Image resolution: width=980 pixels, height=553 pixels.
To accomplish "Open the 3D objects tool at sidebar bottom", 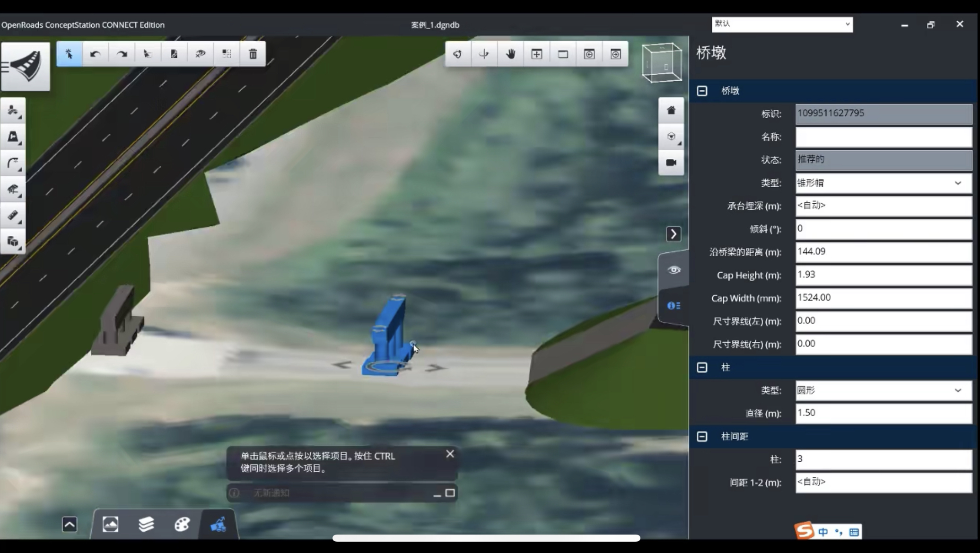I will pyautogui.click(x=13, y=242).
